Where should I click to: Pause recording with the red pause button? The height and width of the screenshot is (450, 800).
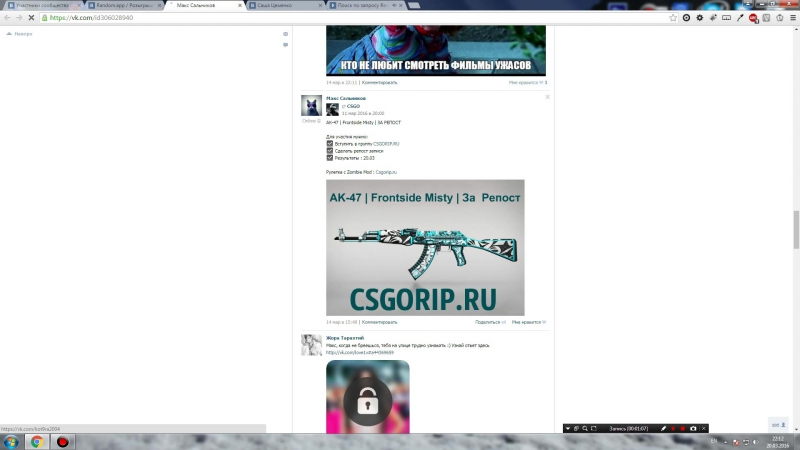[x=673, y=429]
